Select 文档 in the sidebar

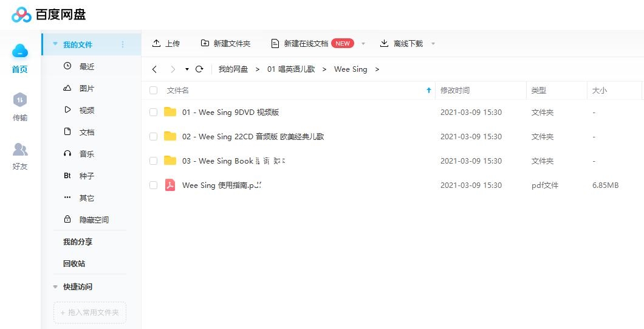[x=87, y=132]
